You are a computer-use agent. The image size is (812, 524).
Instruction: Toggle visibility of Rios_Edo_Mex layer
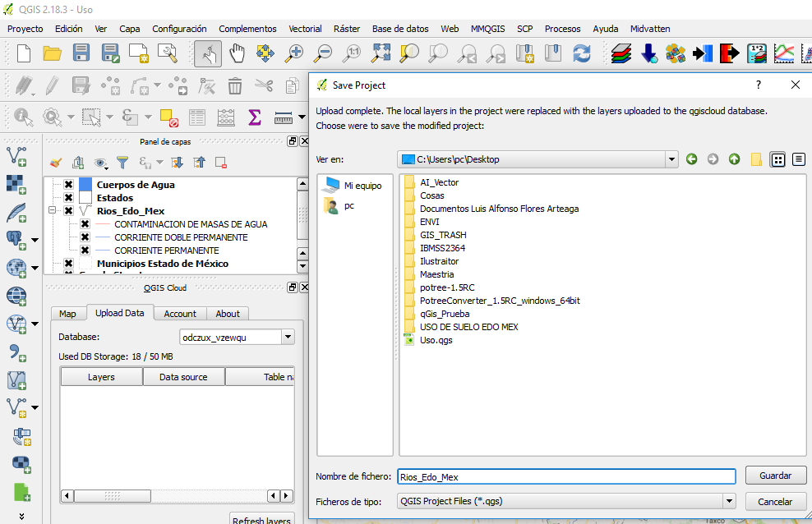pos(68,210)
